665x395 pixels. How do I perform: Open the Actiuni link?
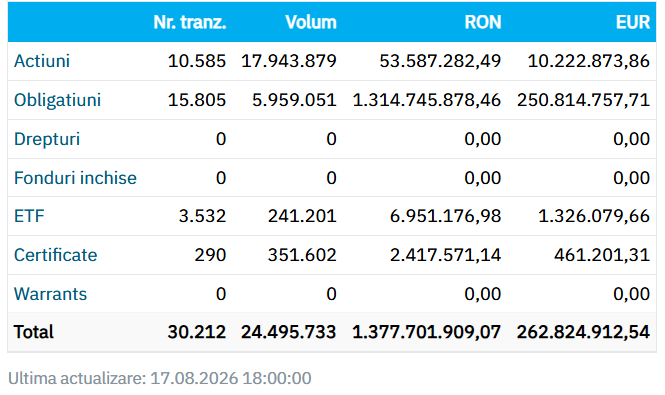point(42,61)
